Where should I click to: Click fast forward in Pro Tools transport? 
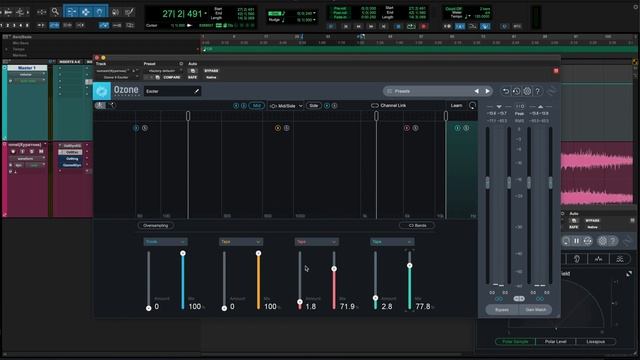coord(371,26)
